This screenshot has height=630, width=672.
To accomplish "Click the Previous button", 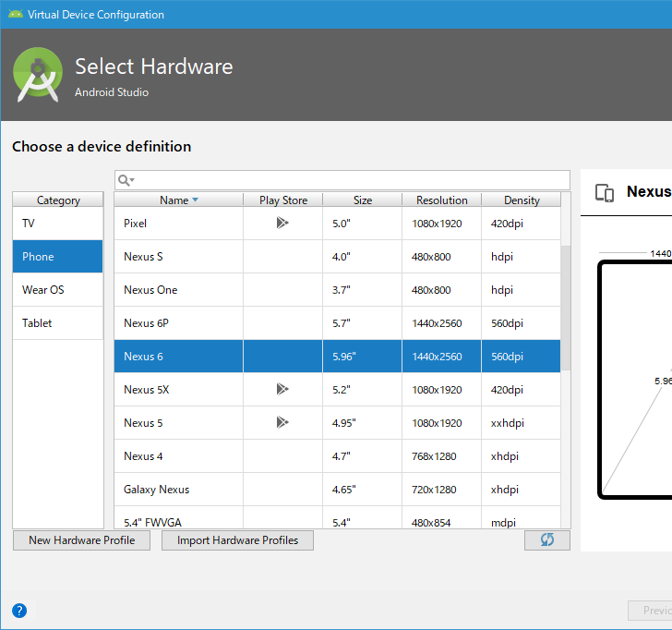I will [x=650, y=611].
